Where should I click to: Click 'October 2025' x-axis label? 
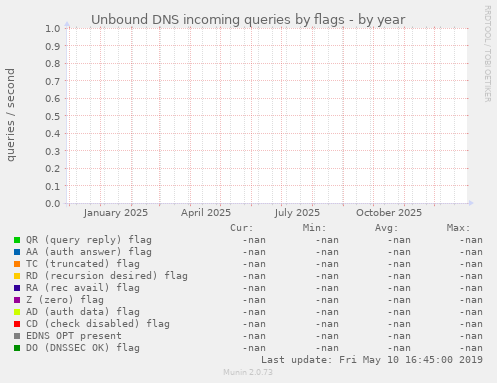click(389, 213)
